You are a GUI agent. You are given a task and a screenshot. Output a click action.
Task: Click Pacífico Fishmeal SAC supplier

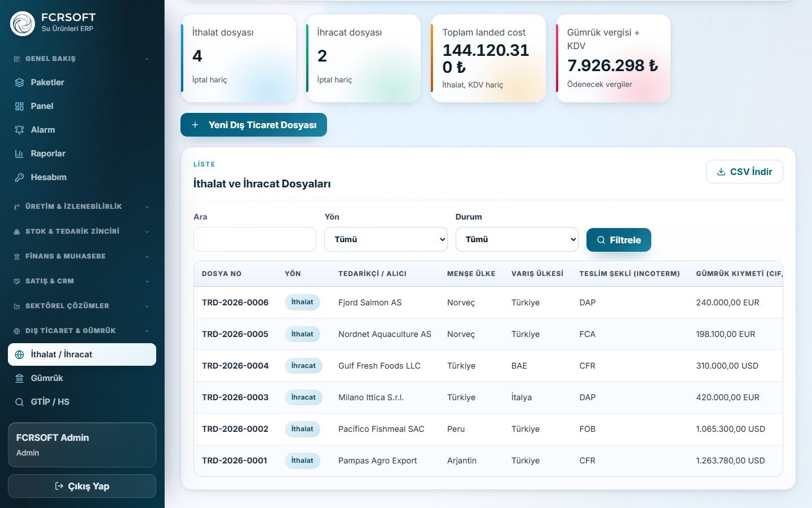click(x=381, y=429)
